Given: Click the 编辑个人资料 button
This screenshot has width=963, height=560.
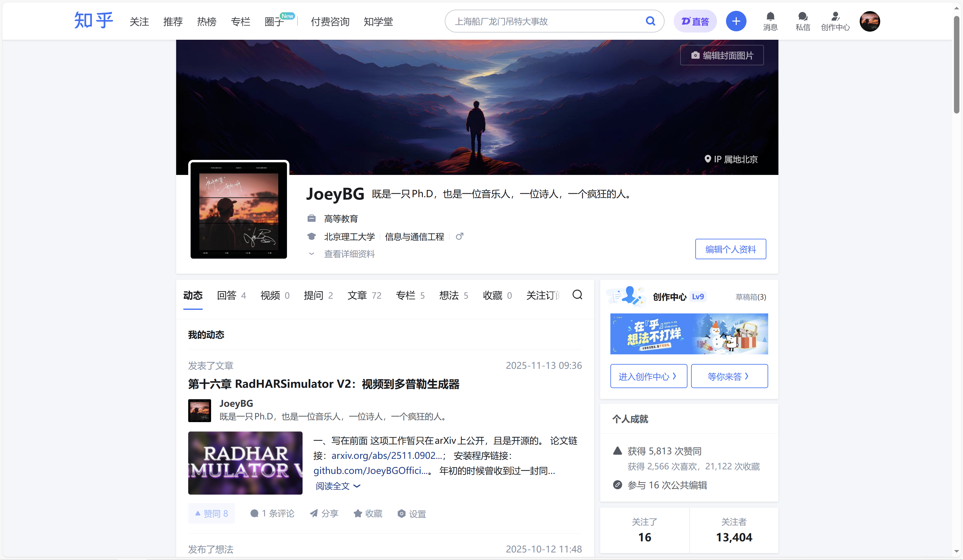Looking at the screenshot, I should 730,249.
